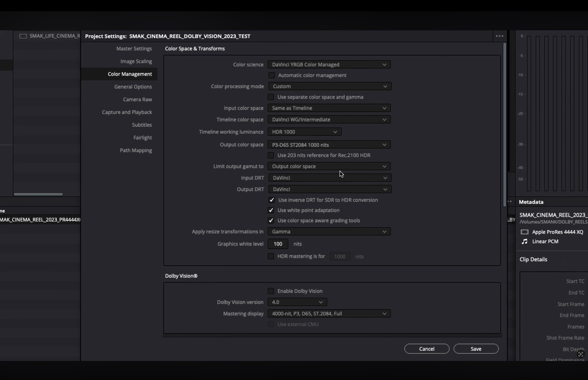Click the film clip icon beside SMAK_LIFE_CINEMA
Image resolution: width=588 pixels, height=380 pixels.
pos(23,36)
